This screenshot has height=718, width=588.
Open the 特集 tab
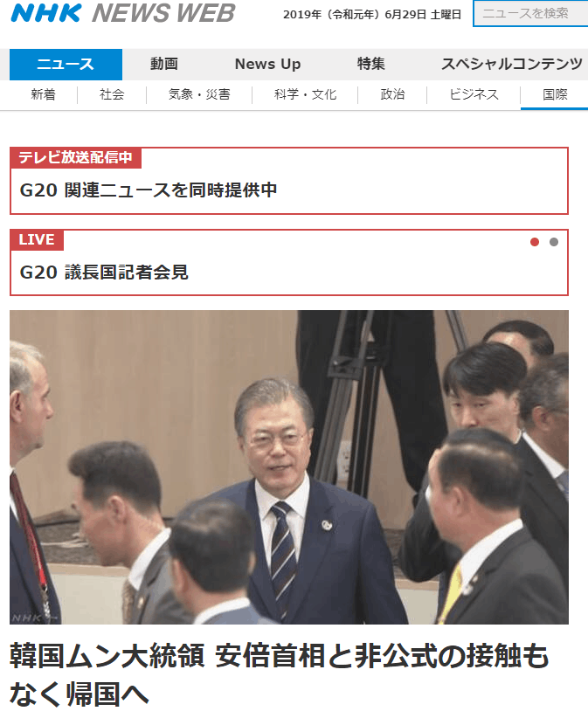(x=371, y=64)
